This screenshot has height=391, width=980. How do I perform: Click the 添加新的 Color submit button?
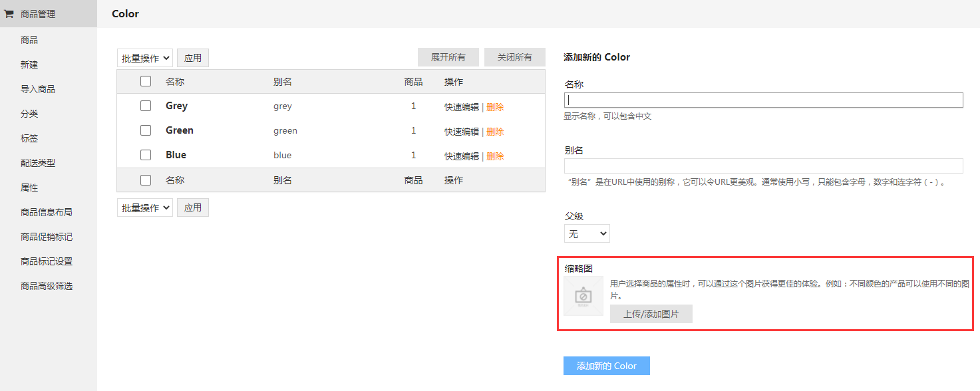(607, 366)
